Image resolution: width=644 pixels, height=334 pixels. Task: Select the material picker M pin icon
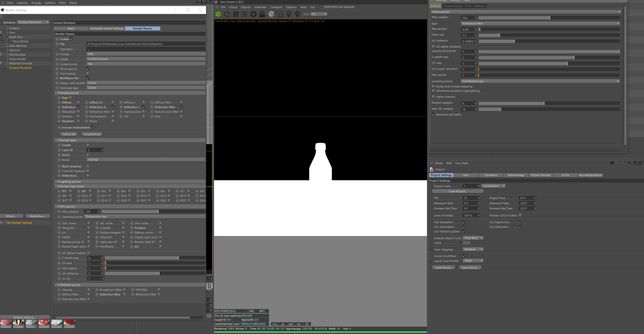[297, 14]
